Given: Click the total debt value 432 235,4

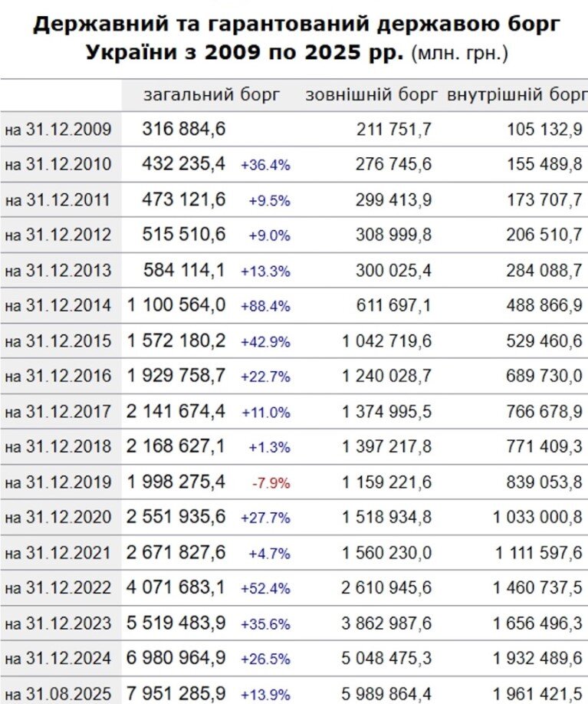Looking at the screenshot, I should 183,164.
